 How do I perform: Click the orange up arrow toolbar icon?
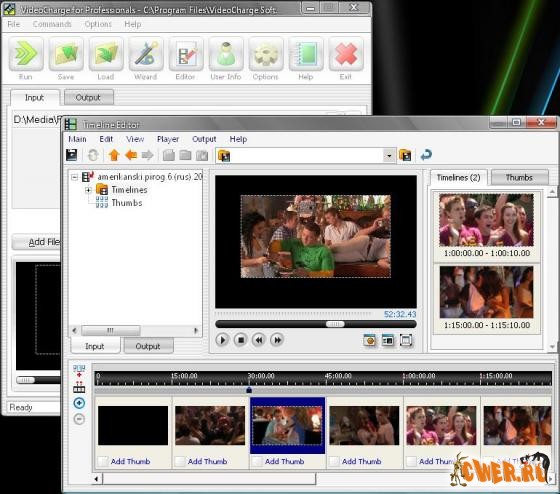114,155
